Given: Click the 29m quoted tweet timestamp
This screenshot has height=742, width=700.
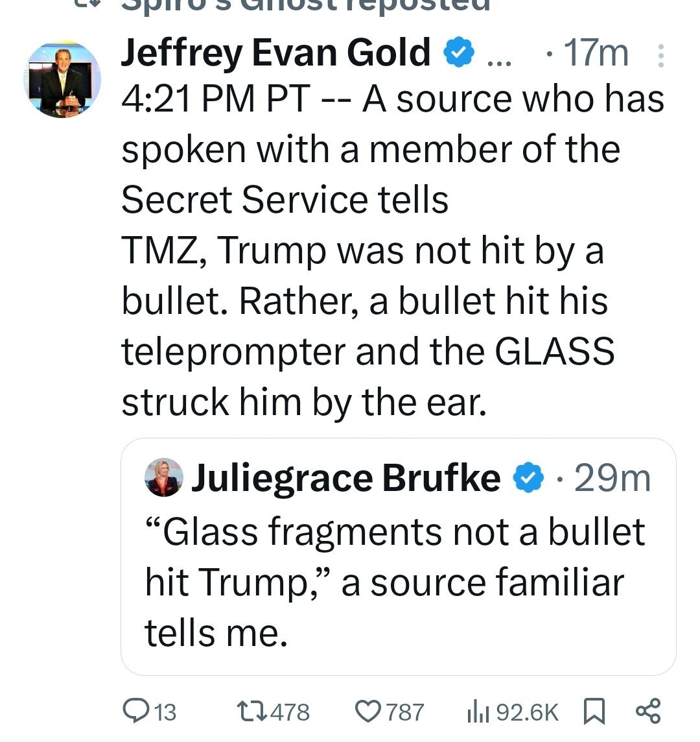Looking at the screenshot, I should 612,479.
